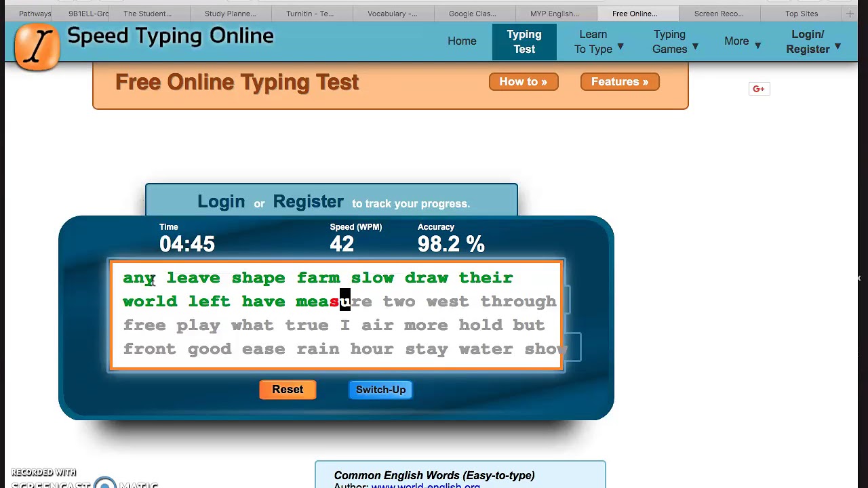Click the Speed Typing Online logo icon
The height and width of the screenshot is (488, 868).
(x=37, y=46)
